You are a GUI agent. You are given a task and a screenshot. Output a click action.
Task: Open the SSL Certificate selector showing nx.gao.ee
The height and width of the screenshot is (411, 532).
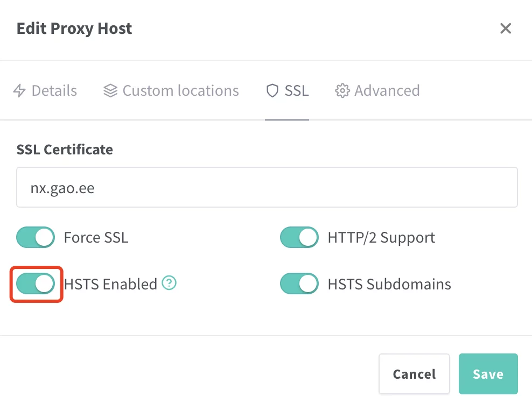[267, 187]
